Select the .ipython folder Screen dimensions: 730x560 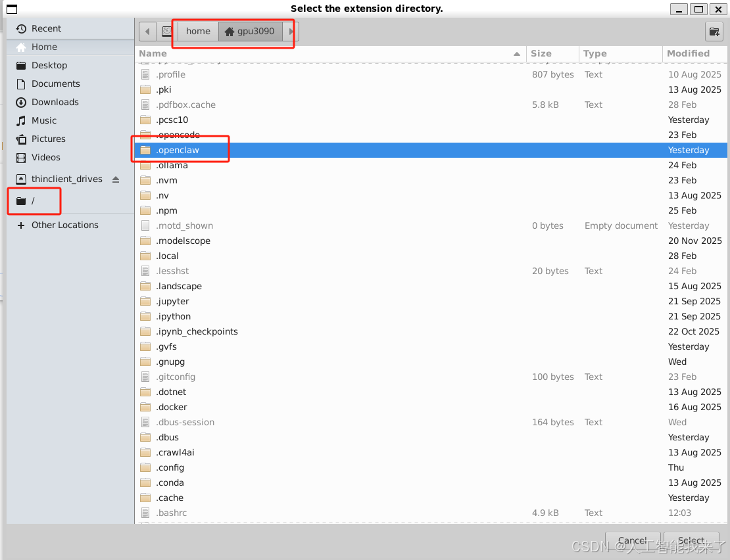click(431, 316)
